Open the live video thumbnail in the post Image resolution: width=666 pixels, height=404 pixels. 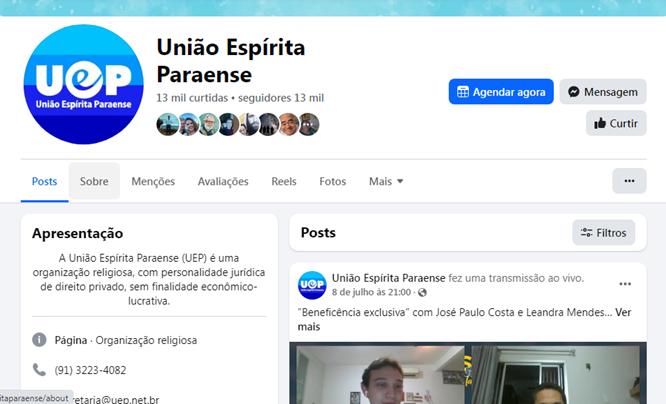[468, 373]
